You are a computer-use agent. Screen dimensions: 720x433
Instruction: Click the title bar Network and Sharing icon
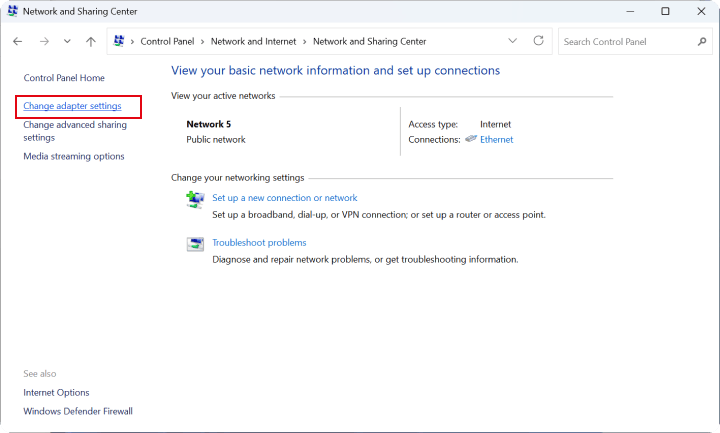point(13,11)
